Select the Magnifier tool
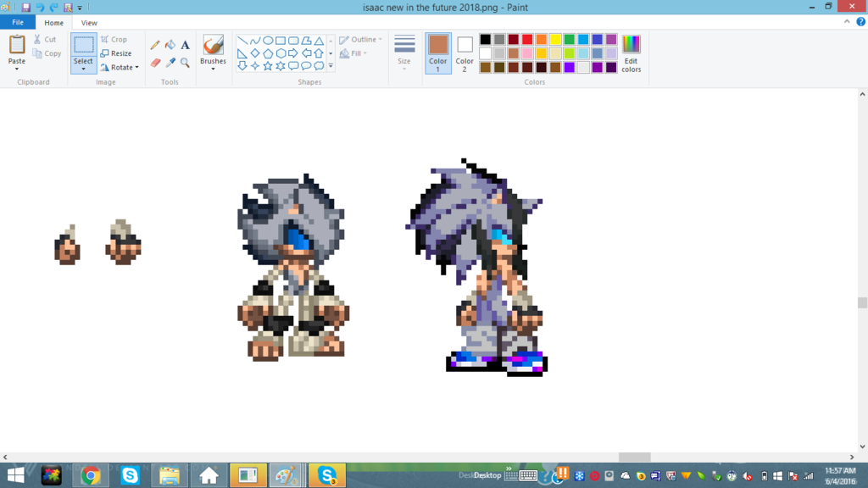The width and height of the screenshot is (868, 488). pos(185,63)
